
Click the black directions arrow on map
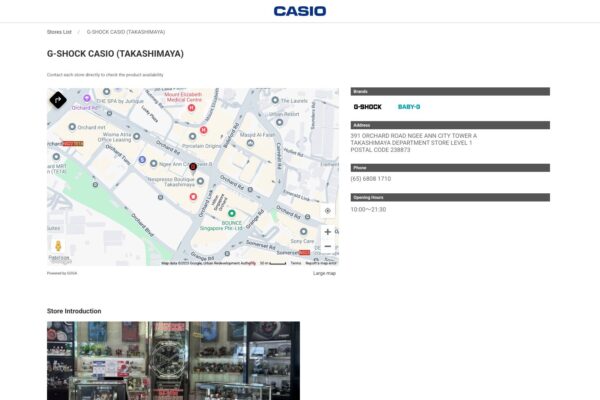58,100
